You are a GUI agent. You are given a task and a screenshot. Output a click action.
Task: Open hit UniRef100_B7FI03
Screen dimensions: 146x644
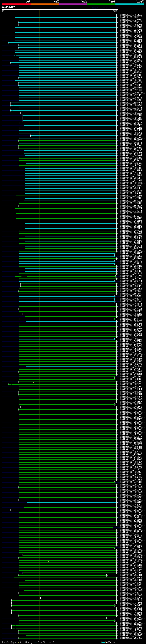click(131, 42)
